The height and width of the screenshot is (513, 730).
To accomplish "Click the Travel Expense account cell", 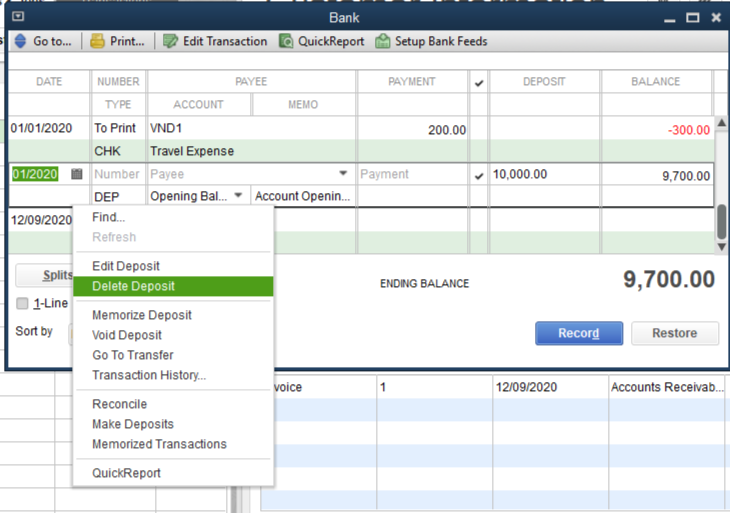I will point(251,151).
